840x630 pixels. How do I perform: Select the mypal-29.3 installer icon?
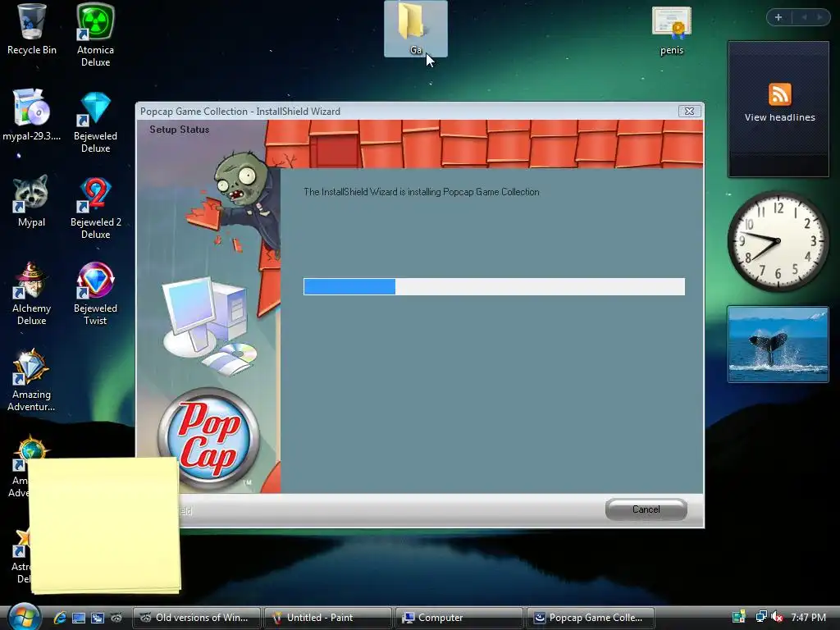tap(31, 115)
